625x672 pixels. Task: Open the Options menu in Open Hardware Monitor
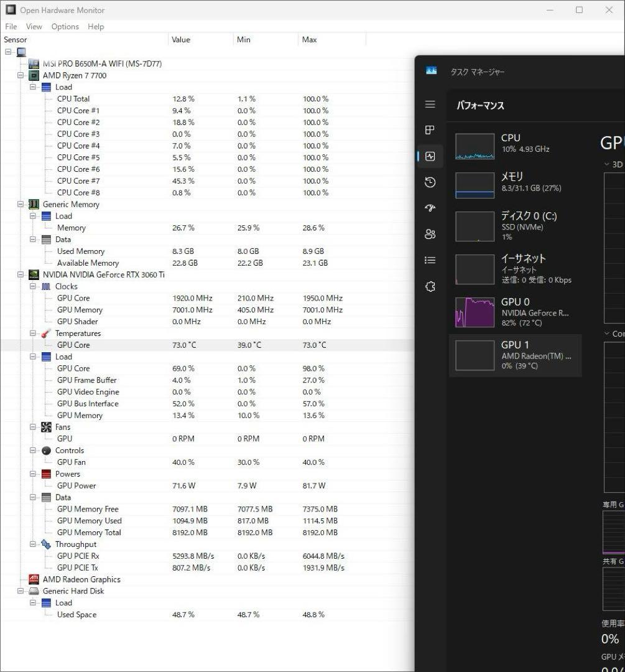(65, 26)
